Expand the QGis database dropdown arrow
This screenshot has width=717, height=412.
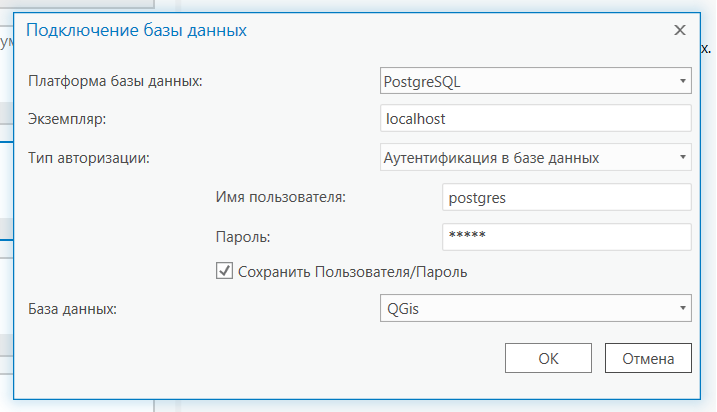point(681,308)
